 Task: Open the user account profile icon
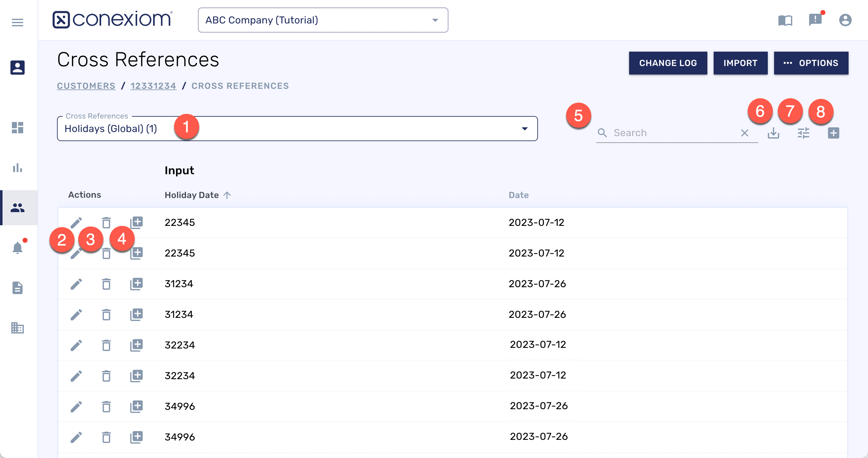[845, 20]
